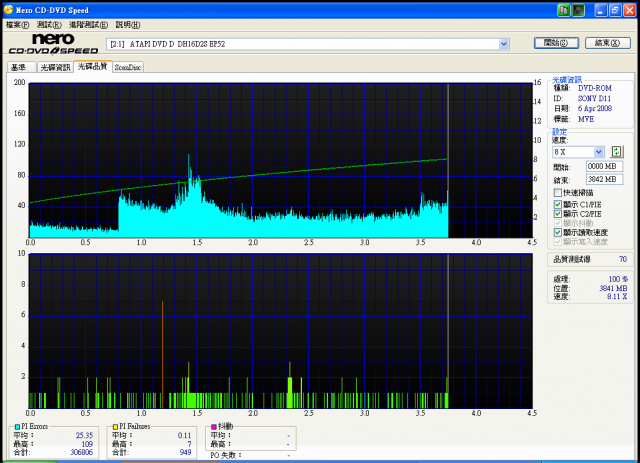The width and height of the screenshot is (640, 463).
Task: Toggle the 顯示 C1/PIE checkbox
Action: click(x=558, y=204)
